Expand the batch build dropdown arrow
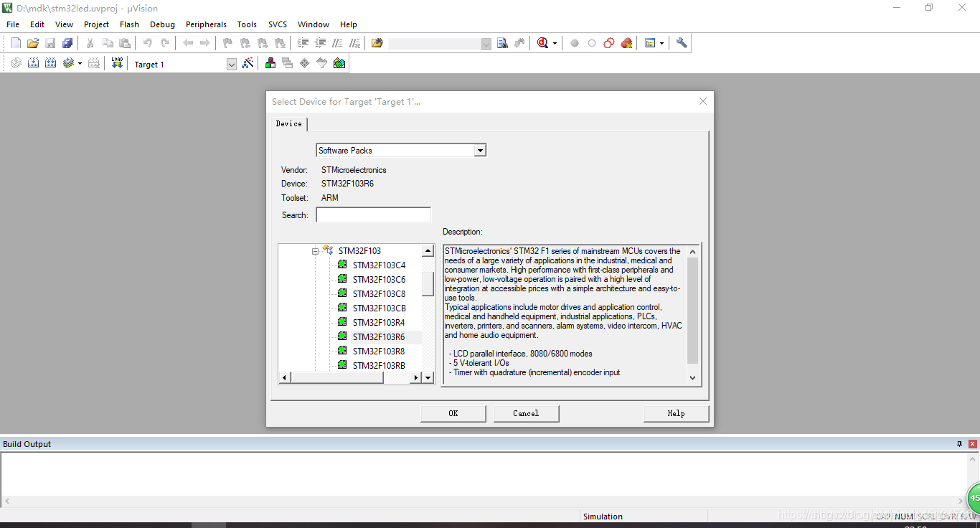The width and height of the screenshot is (980, 528). click(80, 64)
